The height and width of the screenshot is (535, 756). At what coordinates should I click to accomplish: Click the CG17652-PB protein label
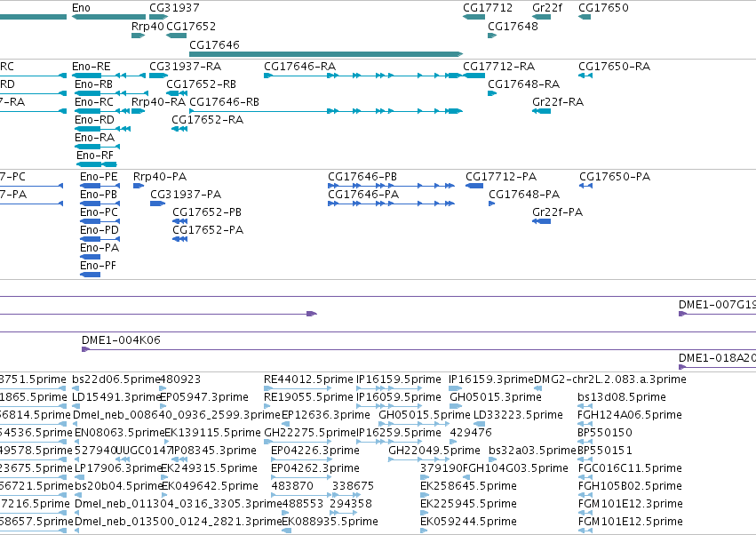click(x=207, y=212)
